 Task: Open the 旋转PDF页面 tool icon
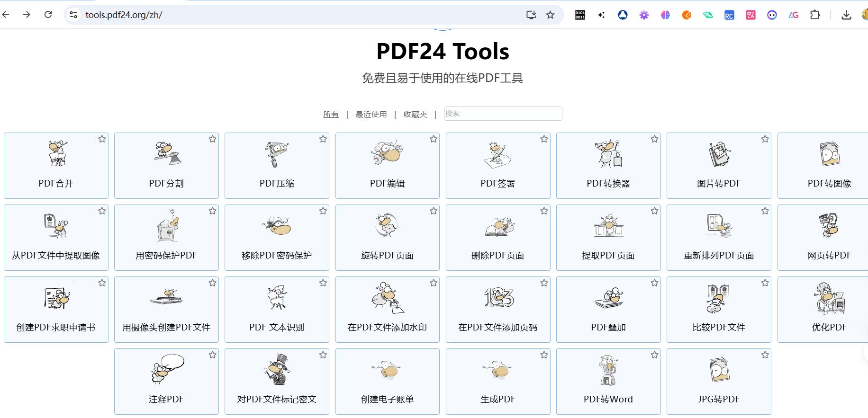[387, 225]
